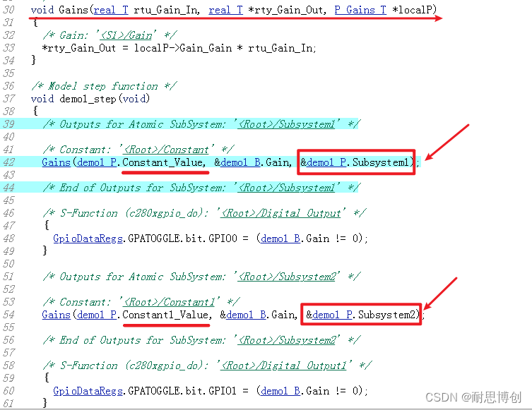
Task: Click 'void demo1_step(void)' declaration
Action: (x=90, y=99)
